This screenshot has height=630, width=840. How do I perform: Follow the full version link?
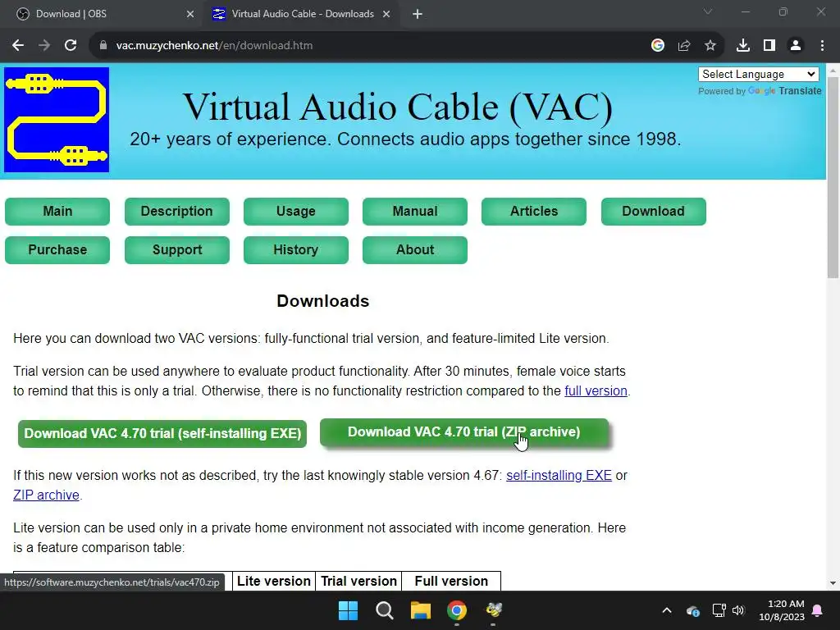[x=596, y=391]
